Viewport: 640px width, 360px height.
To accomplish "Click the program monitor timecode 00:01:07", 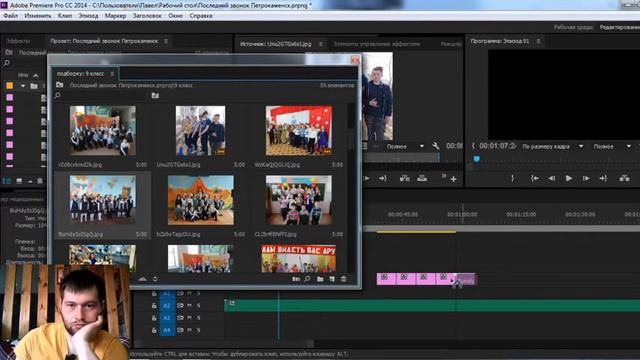I will point(497,146).
